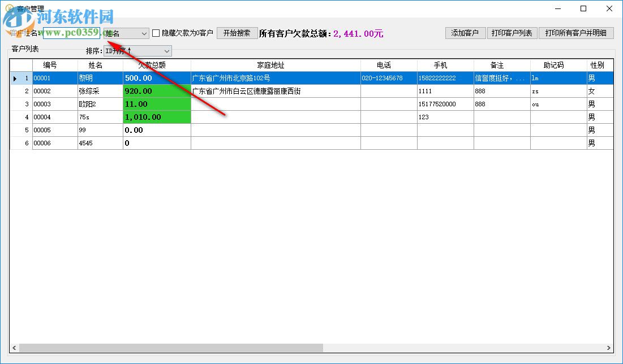This screenshot has height=364, width=623.
Task: Click the customer ID cell 00005
Action: pyautogui.click(x=55, y=130)
